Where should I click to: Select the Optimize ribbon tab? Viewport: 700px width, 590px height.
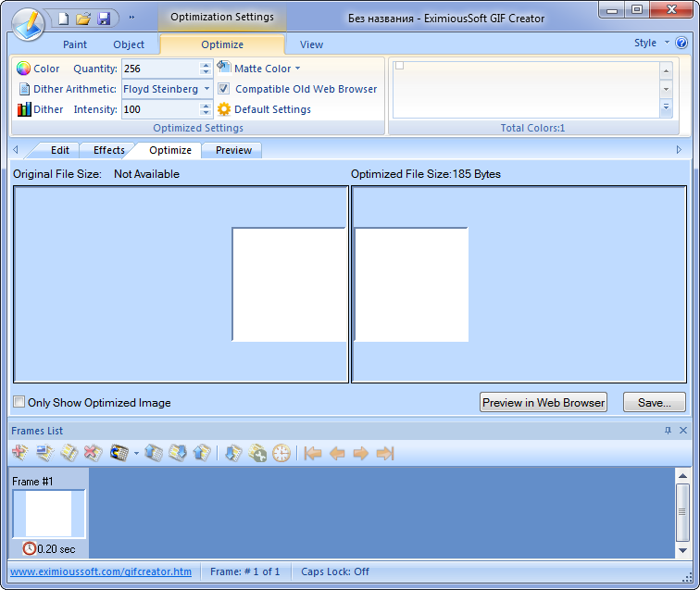(x=222, y=44)
